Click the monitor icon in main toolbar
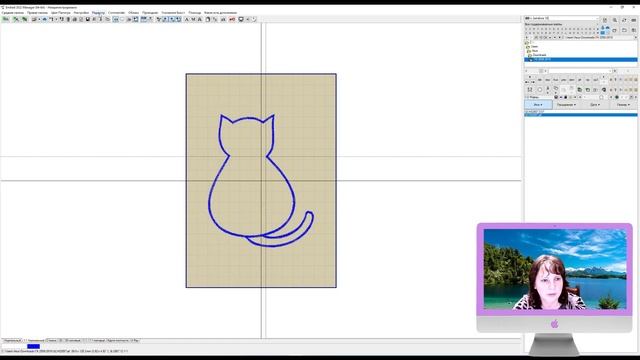Screen dimensions: 640x360 (241, 19)
